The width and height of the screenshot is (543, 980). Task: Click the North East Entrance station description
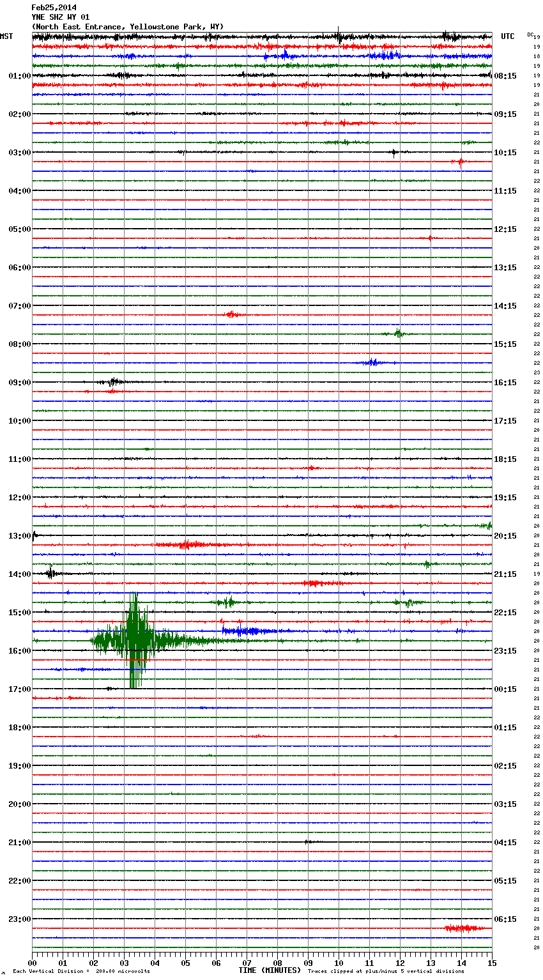tap(128, 27)
